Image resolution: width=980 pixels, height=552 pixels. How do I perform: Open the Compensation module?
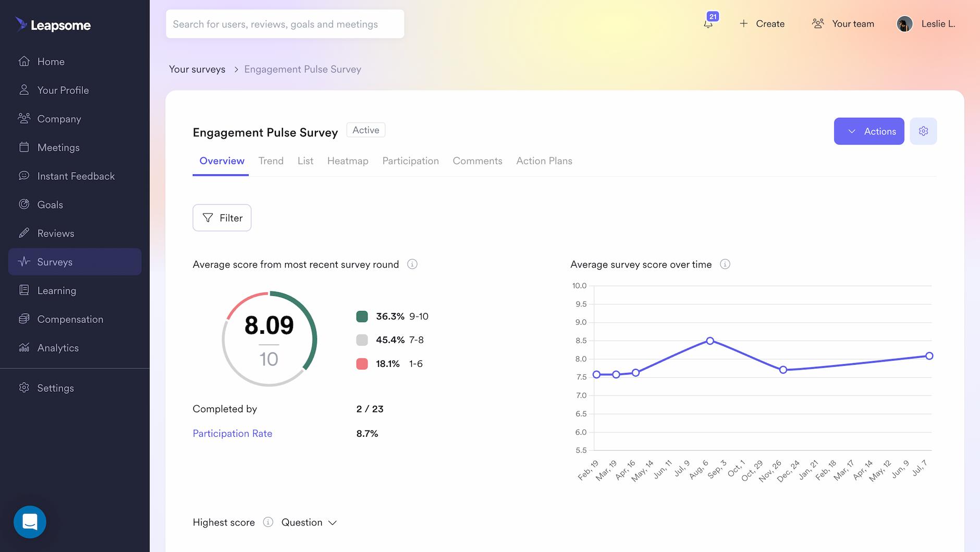point(70,319)
